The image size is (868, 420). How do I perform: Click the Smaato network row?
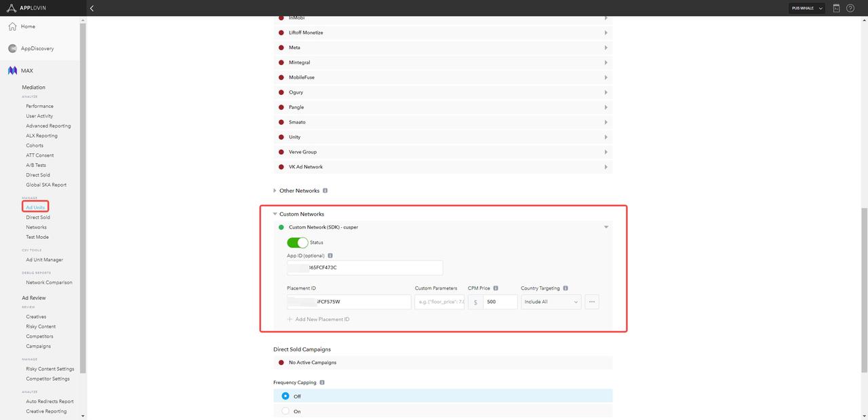click(x=443, y=122)
